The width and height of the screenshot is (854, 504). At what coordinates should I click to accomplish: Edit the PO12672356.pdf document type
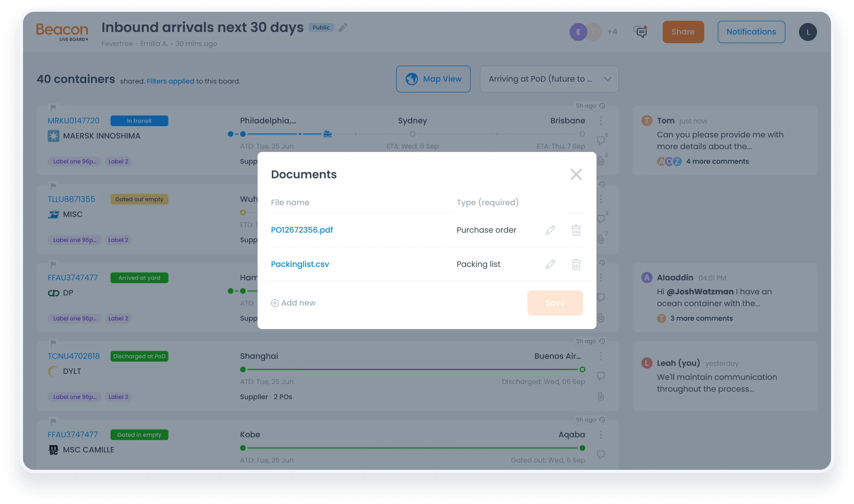pyautogui.click(x=550, y=230)
